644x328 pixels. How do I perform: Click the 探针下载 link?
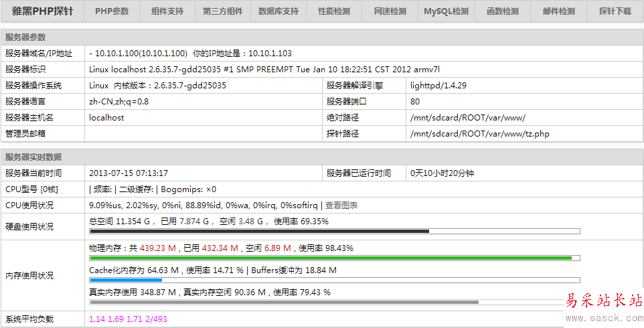click(x=615, y=11)
